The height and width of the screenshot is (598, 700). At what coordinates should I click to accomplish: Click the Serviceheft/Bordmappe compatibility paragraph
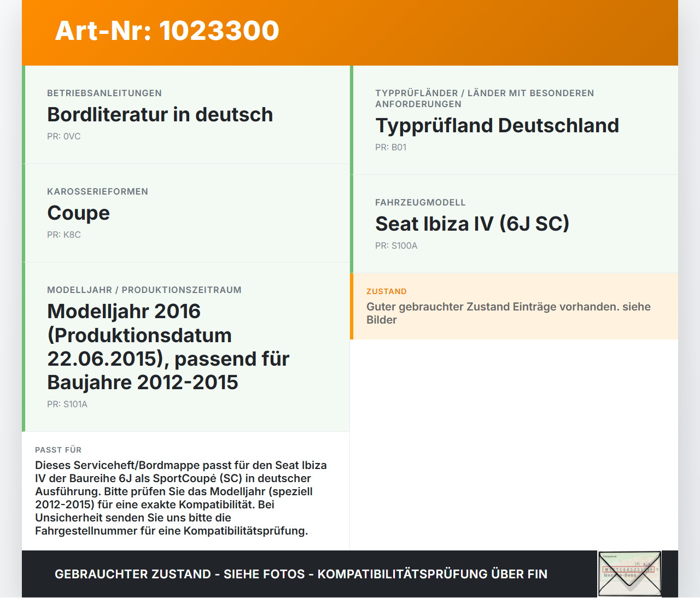pos(181,498)
